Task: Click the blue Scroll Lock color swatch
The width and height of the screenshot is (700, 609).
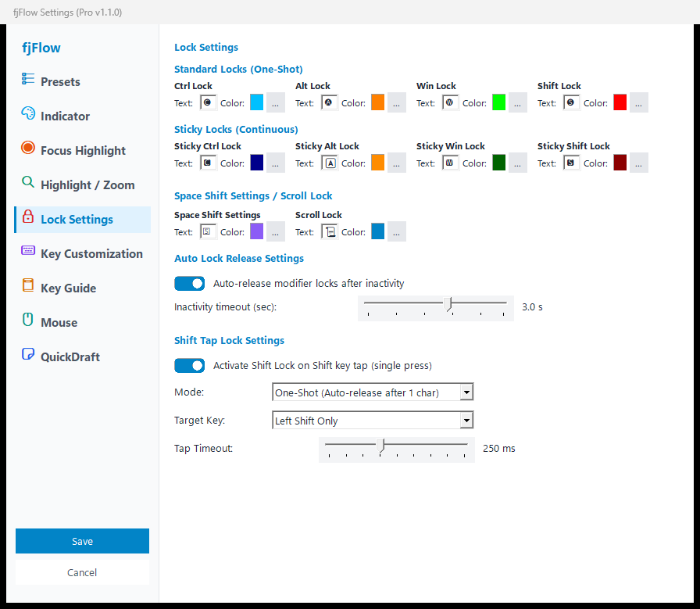Action: 377,231
